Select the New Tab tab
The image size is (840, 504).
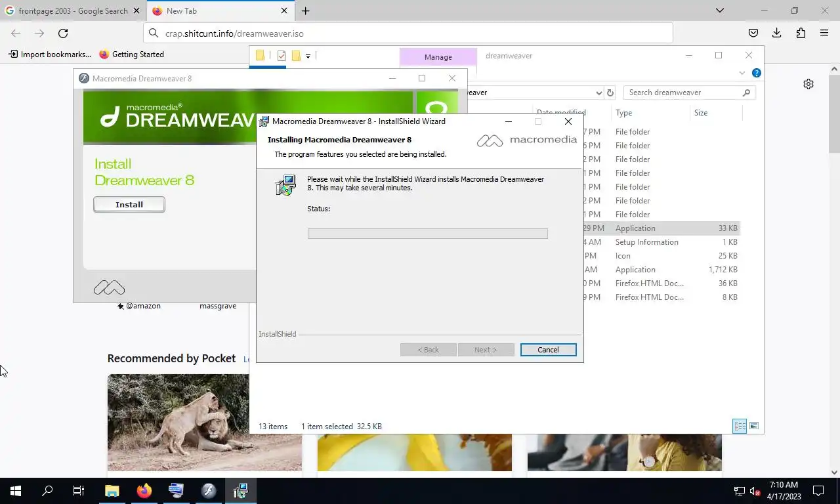[220, 10]
